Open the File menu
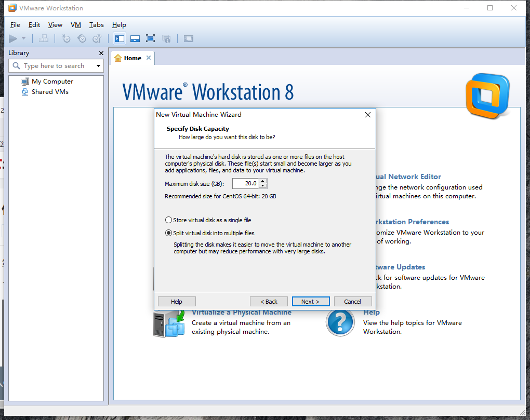This screenshot has width=530, height=420. (15, 24)
